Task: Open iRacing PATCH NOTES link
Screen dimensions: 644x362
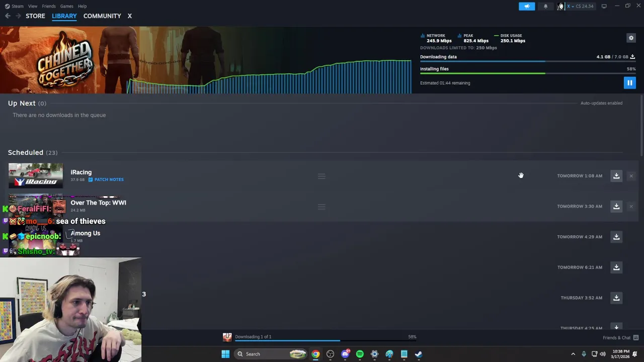Action: pyautogui.click(x=106, y=179)
